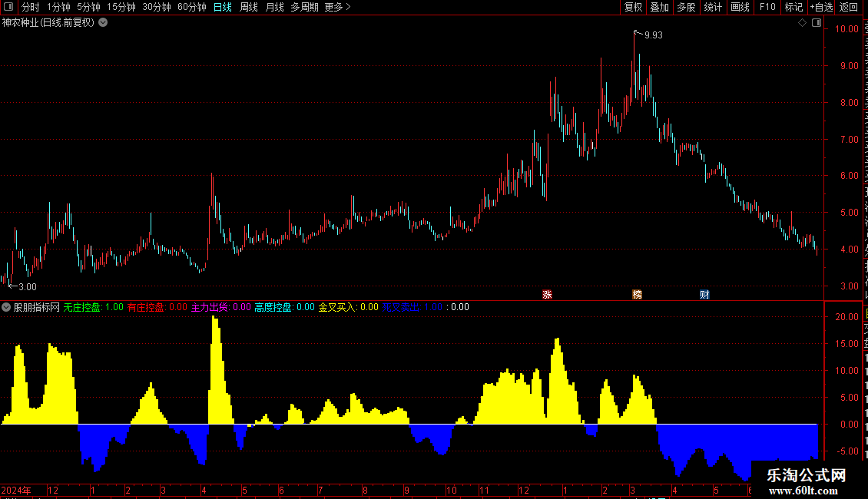Toggle the left sidebar panel icon
This screenshot has width=868, height=499.
point(8,7)
